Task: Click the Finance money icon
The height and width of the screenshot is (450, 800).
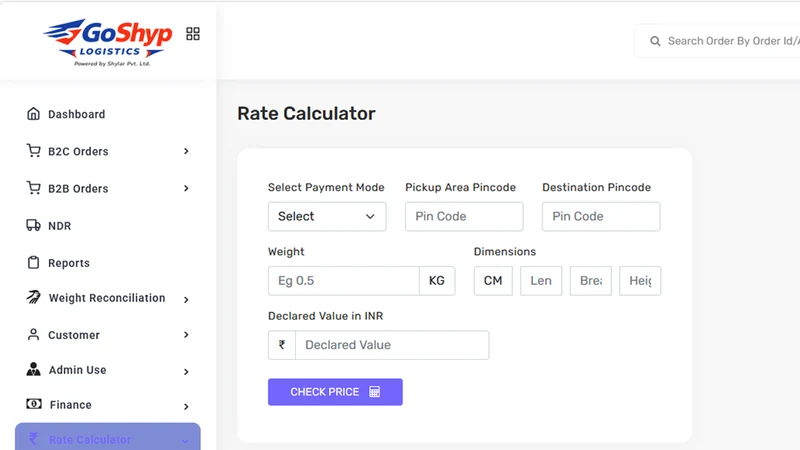Action: click(x=34, y=404)
